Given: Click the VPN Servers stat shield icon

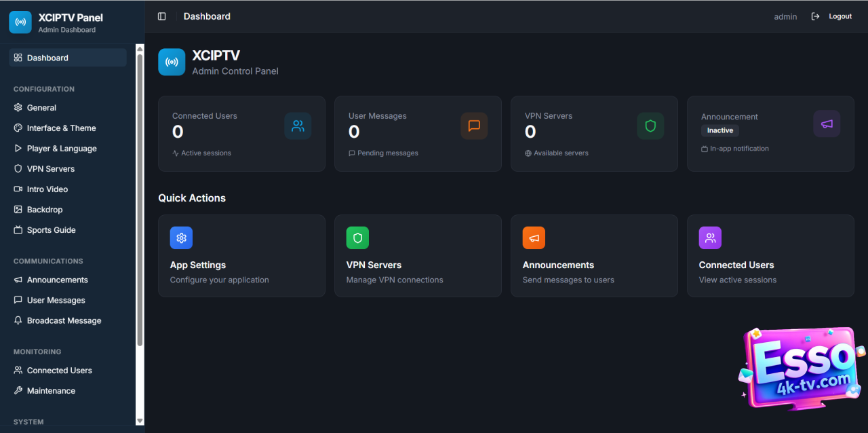Looking at the screenshot, I should [x=650, y=126].
